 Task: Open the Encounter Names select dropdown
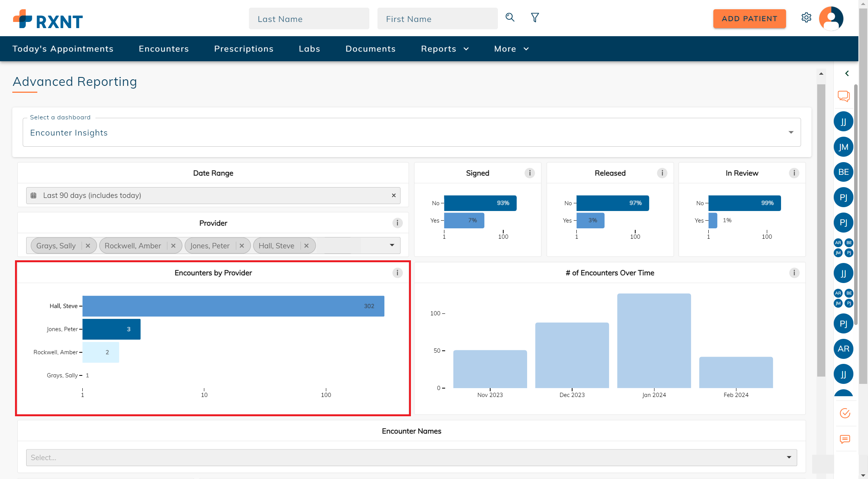pyautogui.click(x=411, y=457)
